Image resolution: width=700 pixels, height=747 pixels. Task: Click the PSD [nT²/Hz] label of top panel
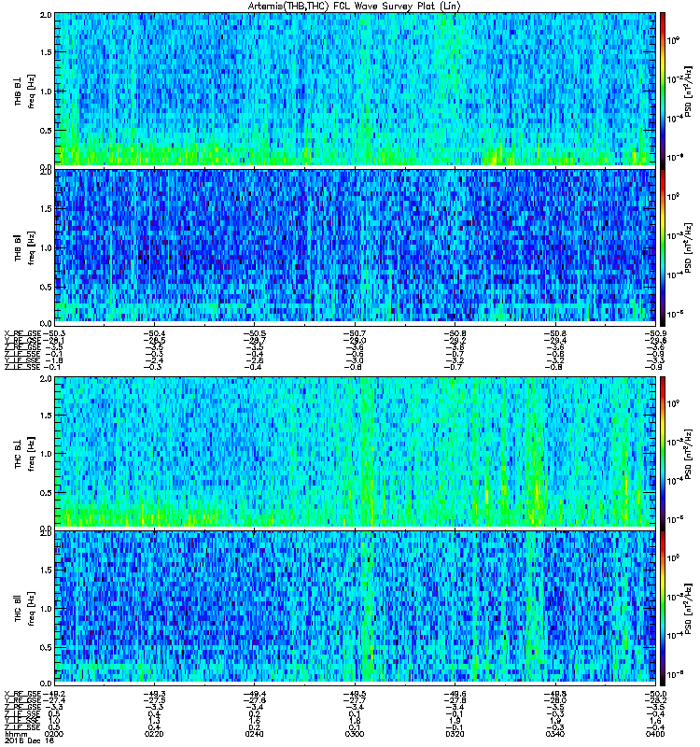pyautogui.click(x=689, y=92)
